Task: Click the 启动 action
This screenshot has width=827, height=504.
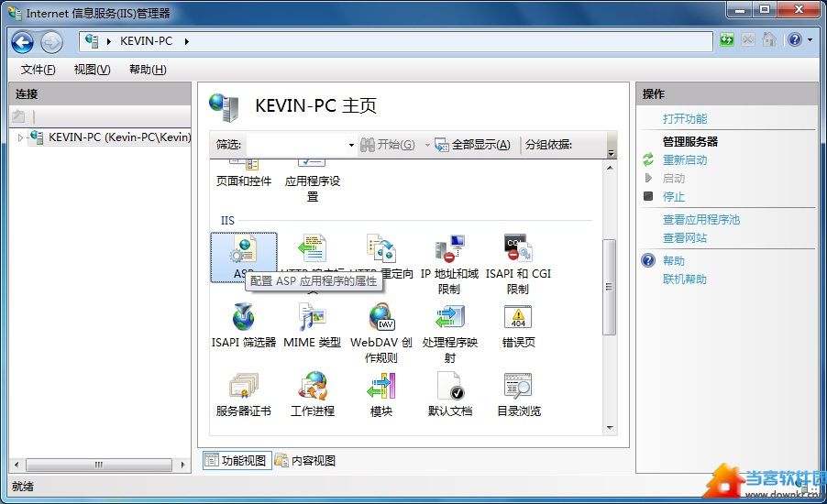Action: [x=674, y=179]
